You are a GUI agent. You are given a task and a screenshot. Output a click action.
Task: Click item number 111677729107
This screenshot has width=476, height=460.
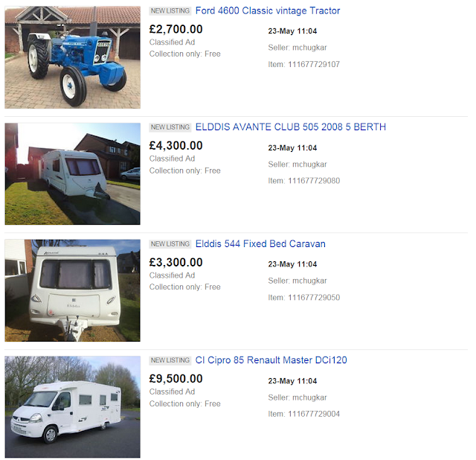(314, 65)
